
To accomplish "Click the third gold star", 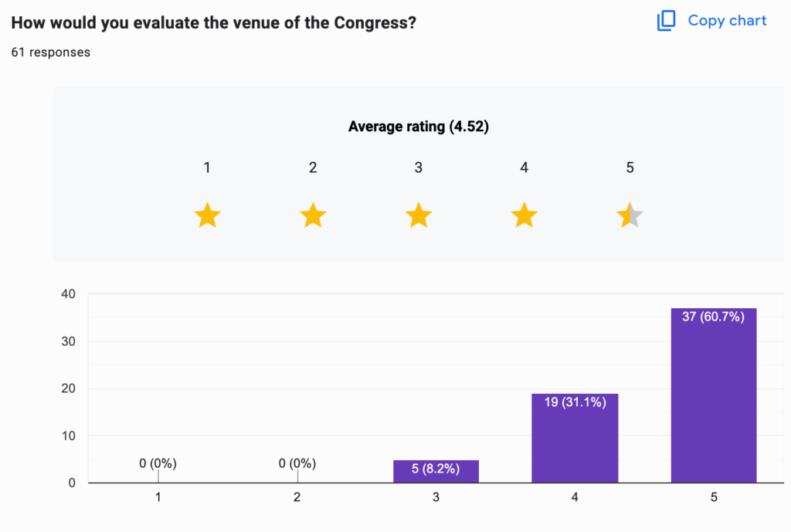I will pos(418,215).
